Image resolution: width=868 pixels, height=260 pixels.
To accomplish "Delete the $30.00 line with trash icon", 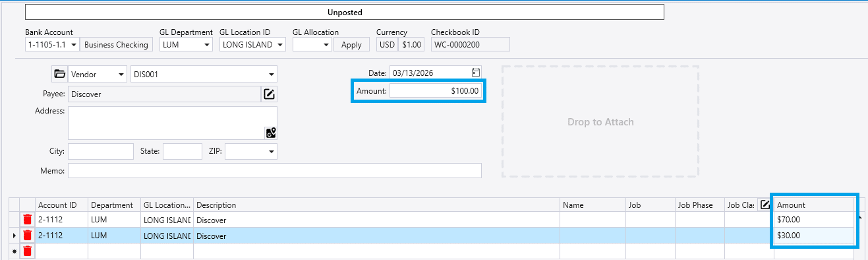I will point(27,235).
